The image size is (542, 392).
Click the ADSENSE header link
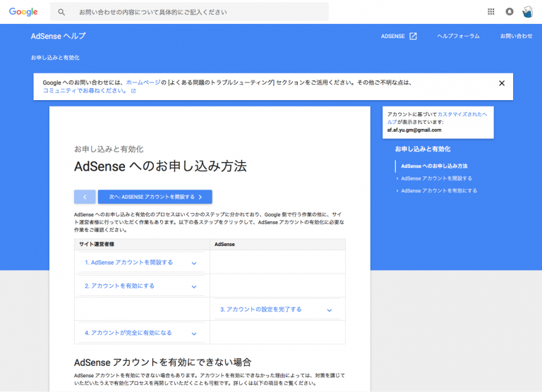click(392, 36)
